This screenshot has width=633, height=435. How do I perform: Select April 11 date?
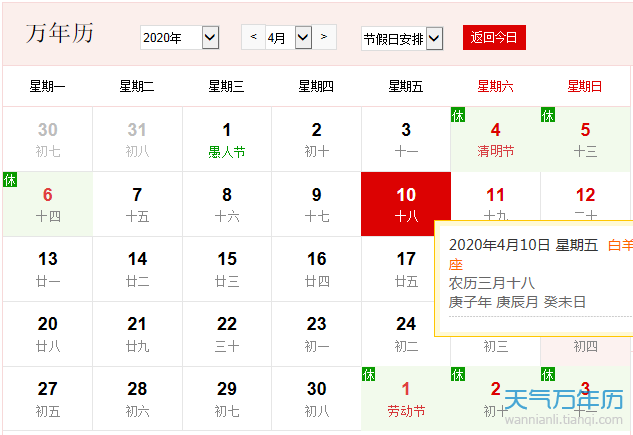pos(495,196)
